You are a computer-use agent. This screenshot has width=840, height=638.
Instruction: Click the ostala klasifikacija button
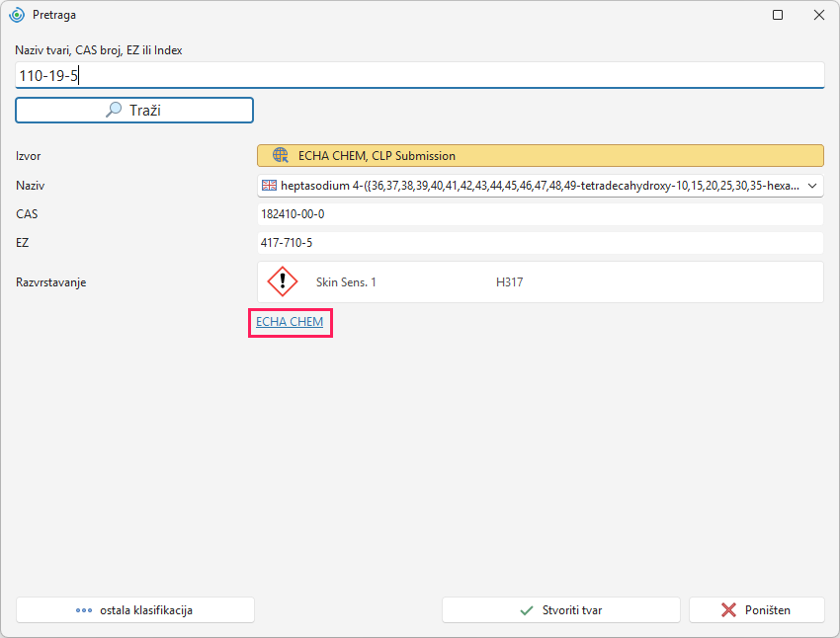coord(135,610)
